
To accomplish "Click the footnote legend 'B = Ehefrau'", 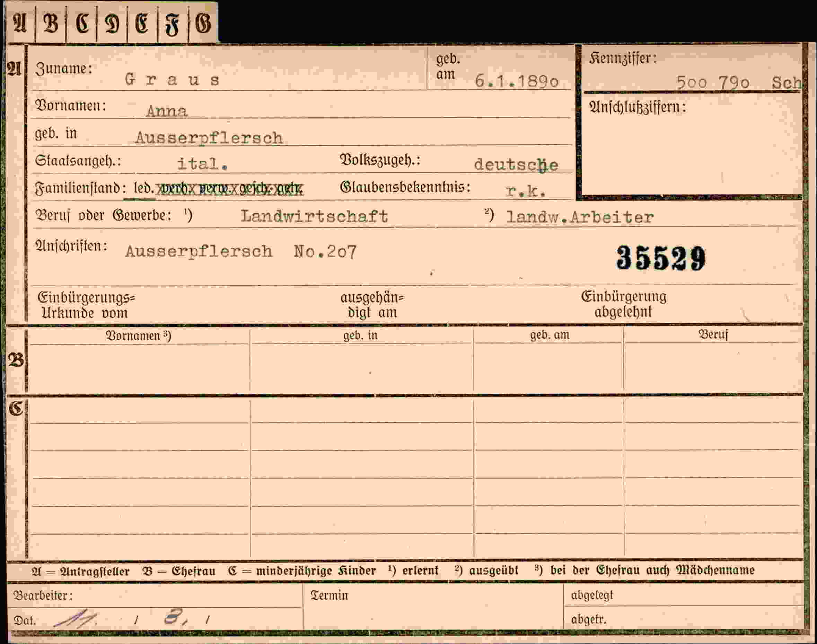I will click(179, 571).
